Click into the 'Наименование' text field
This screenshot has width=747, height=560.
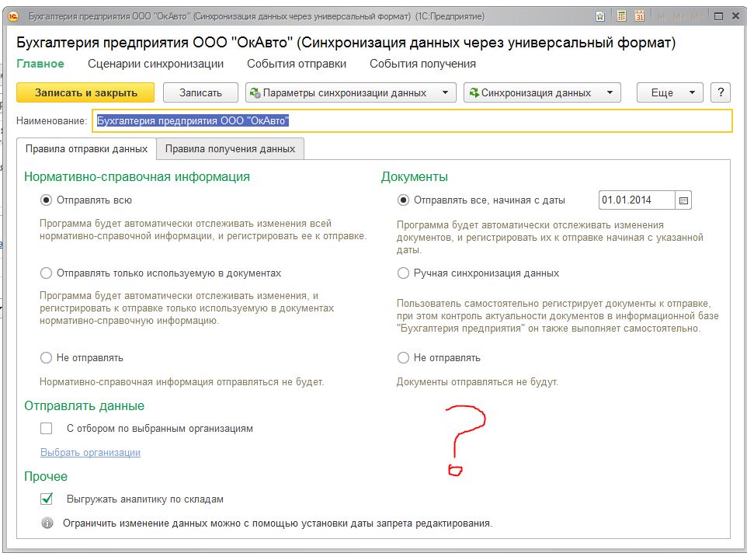pos(412,121)
